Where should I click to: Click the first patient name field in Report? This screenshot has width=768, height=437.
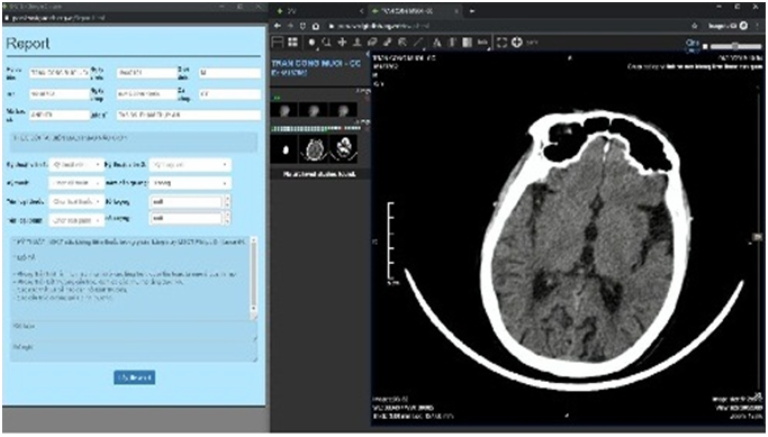(x=60, y=73)
